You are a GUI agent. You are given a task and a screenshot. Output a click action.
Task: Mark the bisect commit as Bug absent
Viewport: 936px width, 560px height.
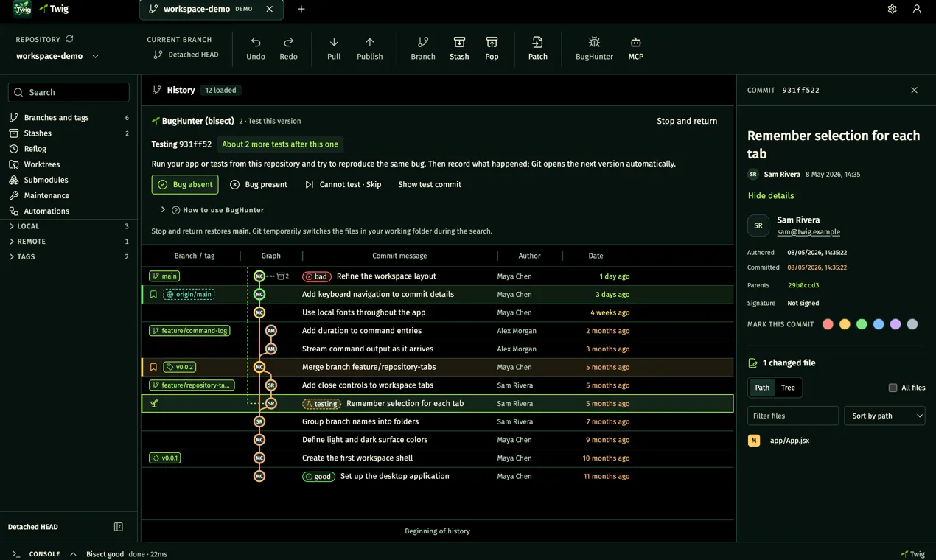pyautogui.click(x=185, y=184)
